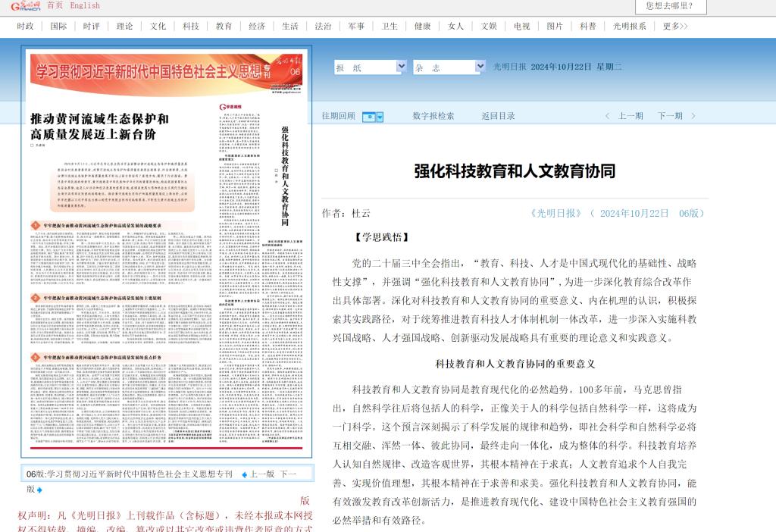Click the blue left arrow before 上一版

(244, 474)
